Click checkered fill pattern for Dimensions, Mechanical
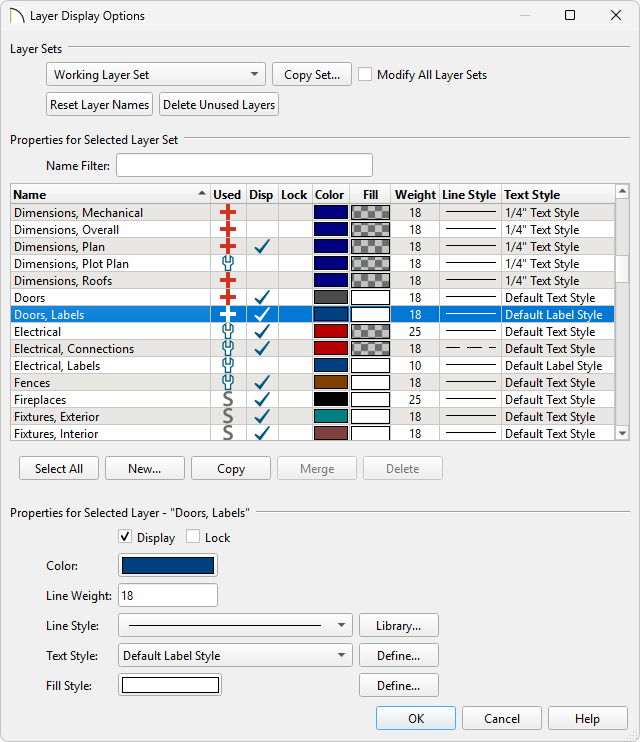Screen dimensions: 640x742 [x=371, y=212]
